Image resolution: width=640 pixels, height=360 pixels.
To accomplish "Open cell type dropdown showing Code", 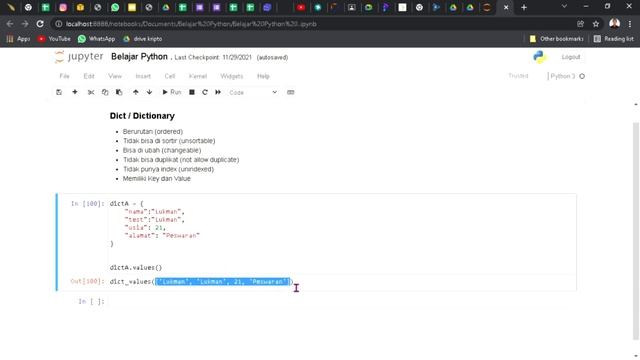I will 253,93.
